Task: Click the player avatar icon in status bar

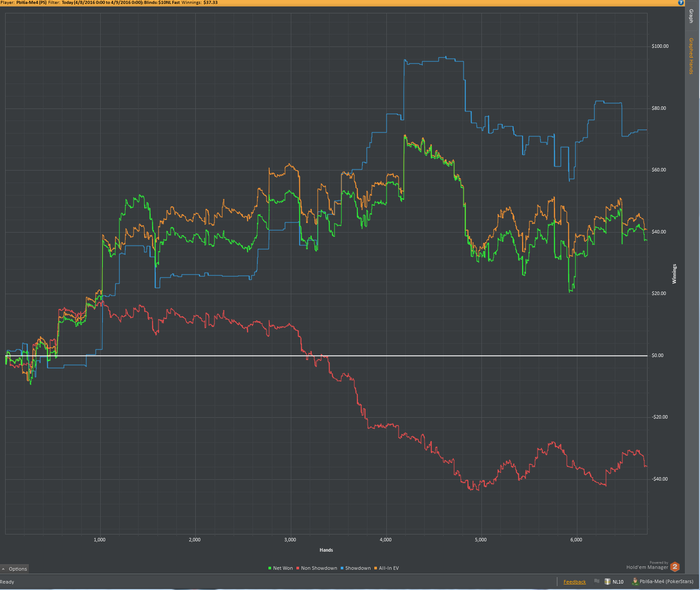Action: [x=635, y=582]
